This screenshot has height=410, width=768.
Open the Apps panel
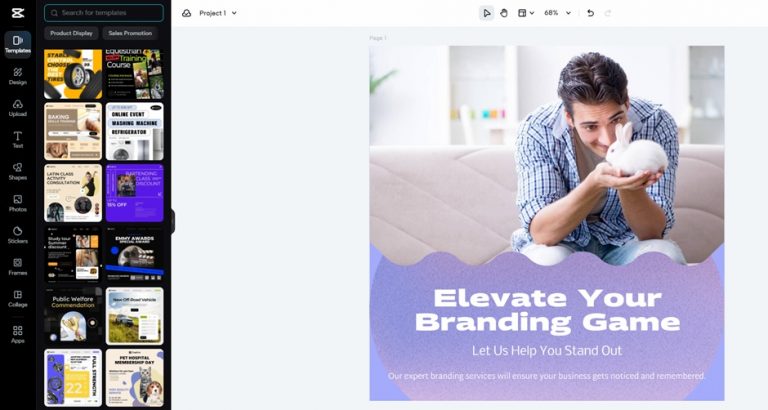pyautogui.click(x=18, y=335)
